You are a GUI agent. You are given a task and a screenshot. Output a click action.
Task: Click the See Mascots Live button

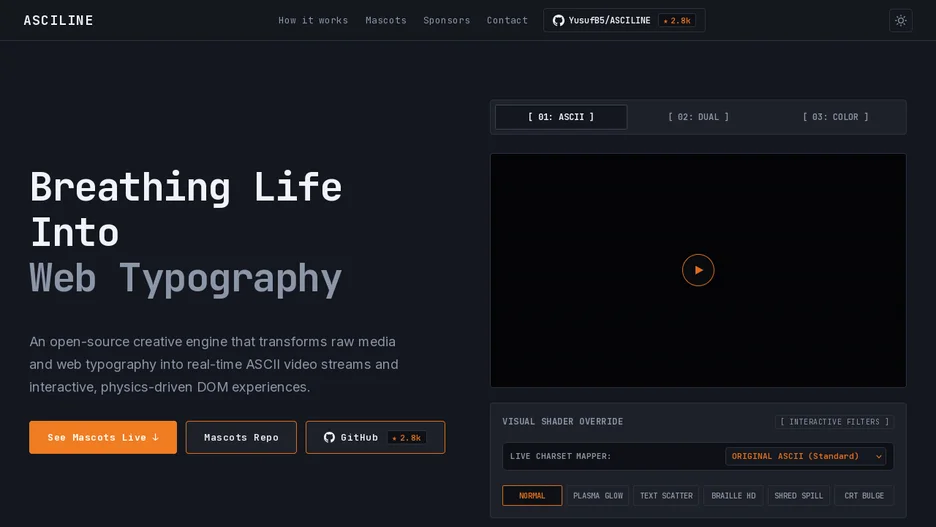coord(103,437)
